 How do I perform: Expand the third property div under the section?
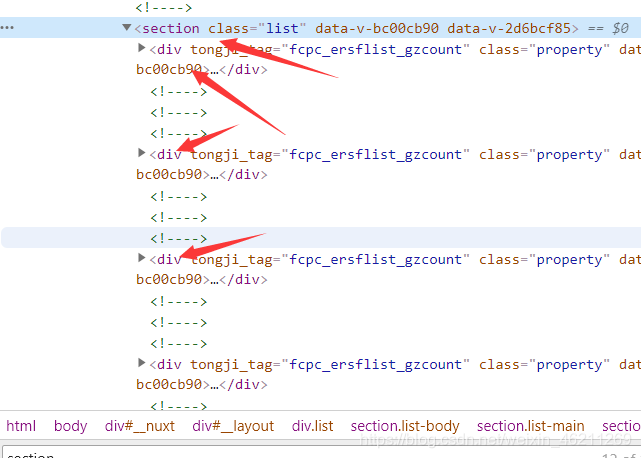141,258
